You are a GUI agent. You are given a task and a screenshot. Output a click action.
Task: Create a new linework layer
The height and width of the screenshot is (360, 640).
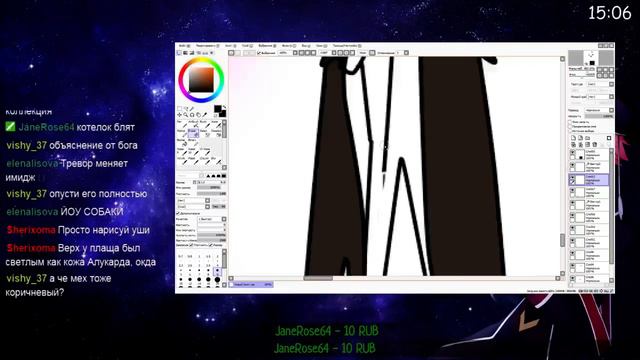click(x=580, y=138)
